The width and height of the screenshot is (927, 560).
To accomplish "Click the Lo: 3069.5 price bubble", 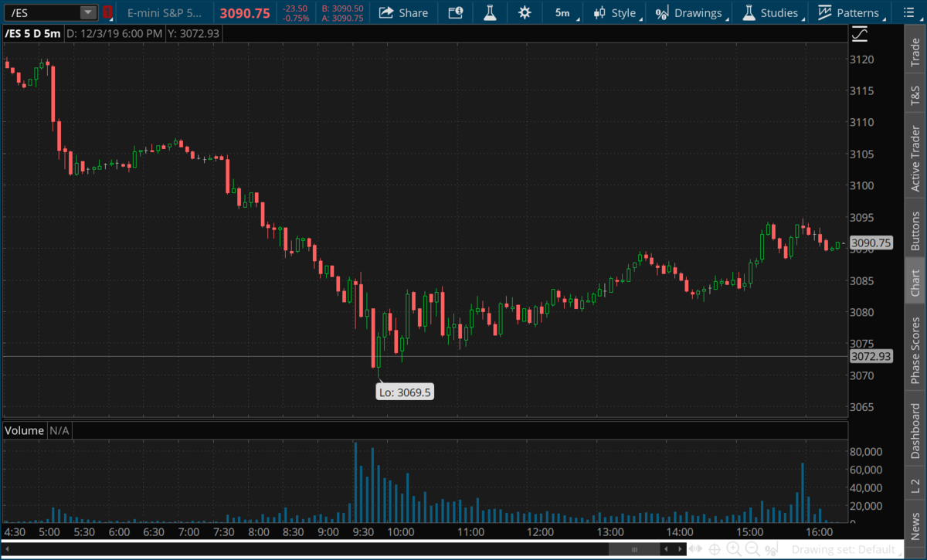I will [405, 392].
